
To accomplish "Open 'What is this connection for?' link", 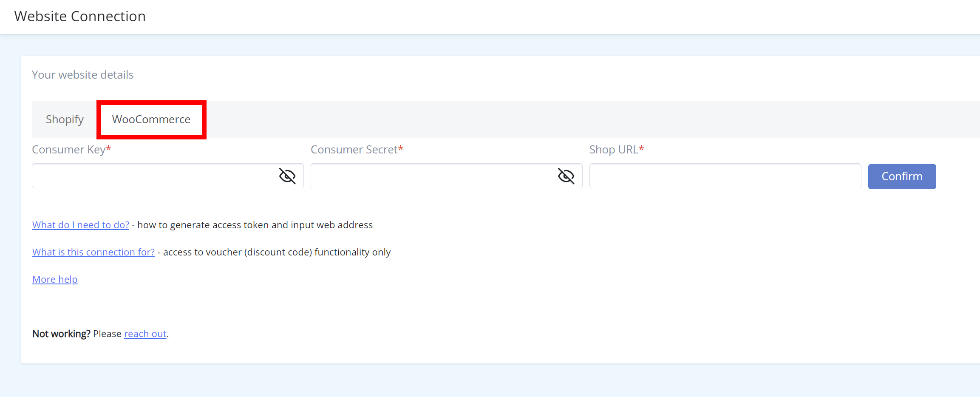I will coord(93,252).
